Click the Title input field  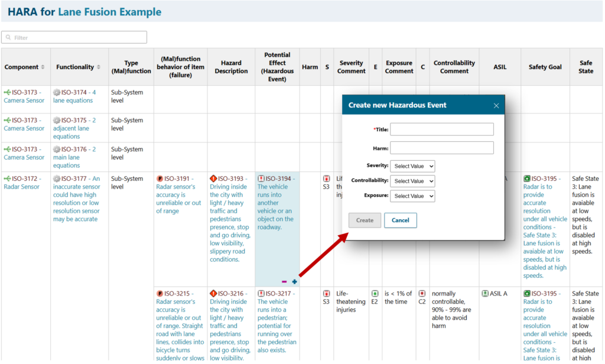[442, 129]
